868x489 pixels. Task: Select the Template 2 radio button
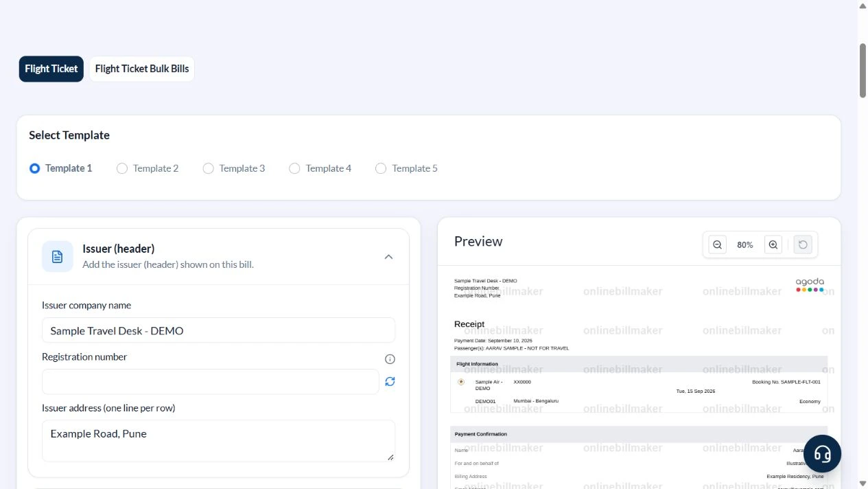point(122,168)
